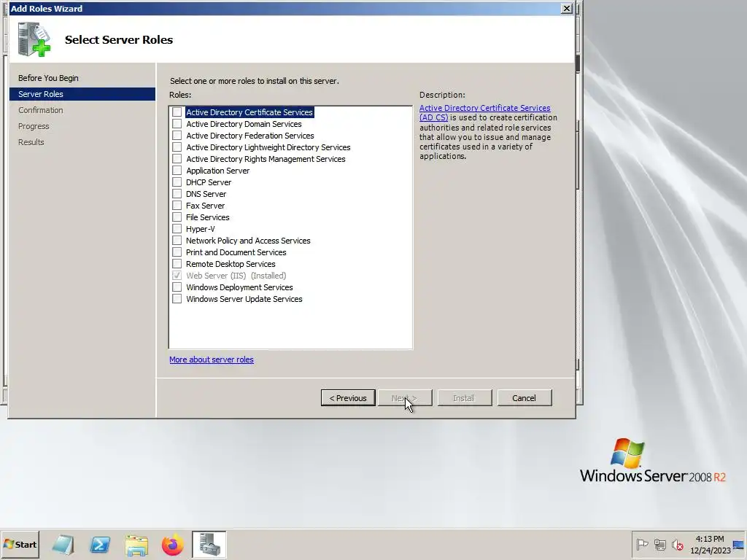Open the taskbar icon next to Start
This screenshot has width=747, height=560.
tap(63, 545)
